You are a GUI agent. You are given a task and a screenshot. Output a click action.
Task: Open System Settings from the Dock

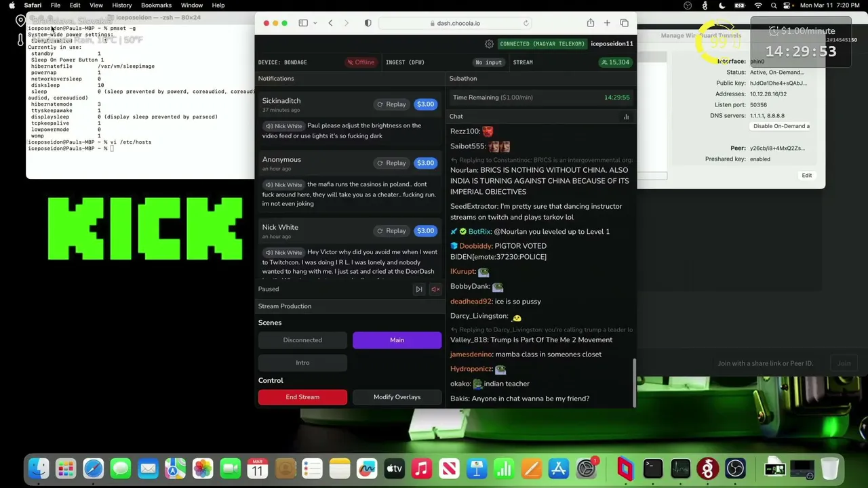[586, 468]
